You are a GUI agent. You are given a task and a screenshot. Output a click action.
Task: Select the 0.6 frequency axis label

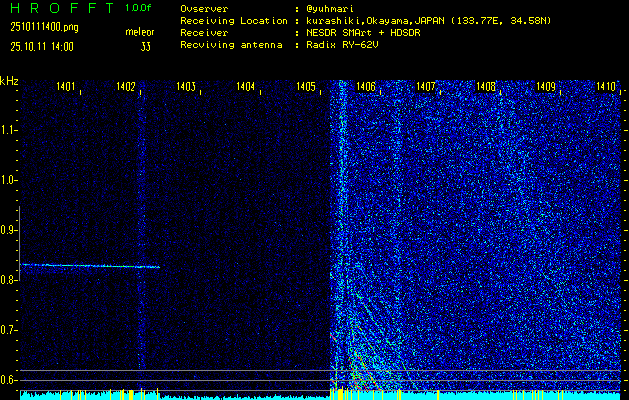(x=9, y=380)
